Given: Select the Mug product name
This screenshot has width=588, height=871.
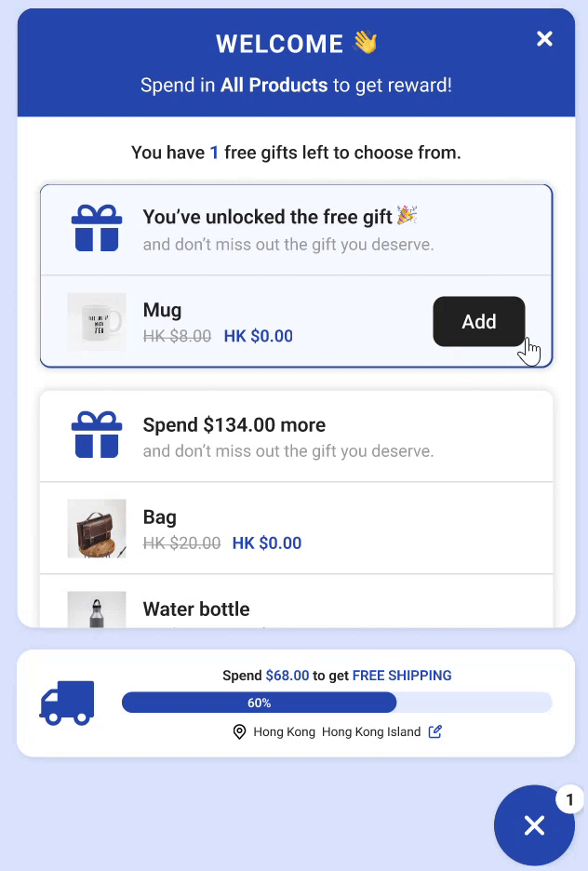Looking at the screenshot, I should coord(162,310).
